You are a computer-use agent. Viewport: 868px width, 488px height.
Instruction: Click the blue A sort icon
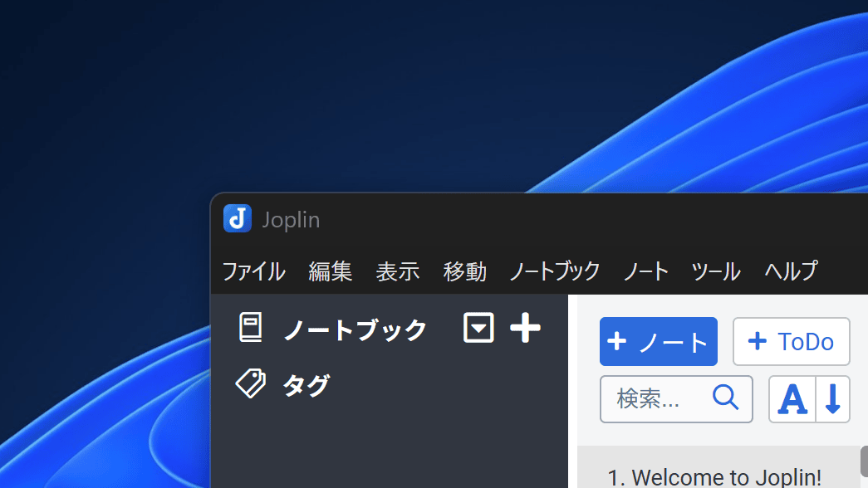(792, 399)
